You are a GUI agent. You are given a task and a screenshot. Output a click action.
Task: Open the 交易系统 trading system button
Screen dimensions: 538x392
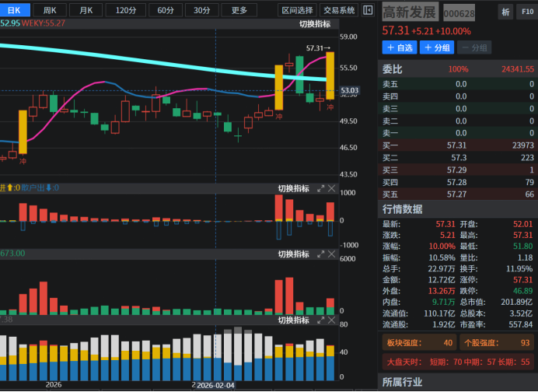339,10
